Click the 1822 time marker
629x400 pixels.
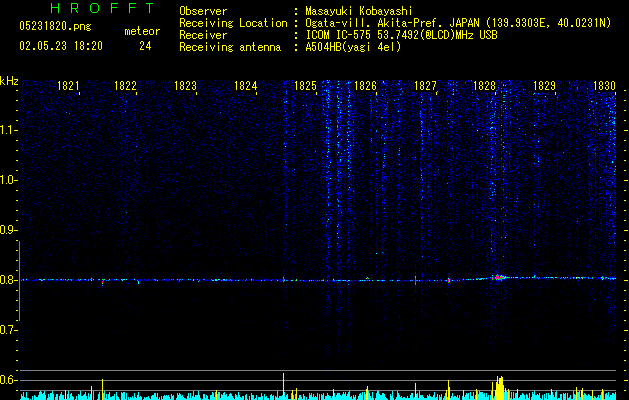pos(126,86)
